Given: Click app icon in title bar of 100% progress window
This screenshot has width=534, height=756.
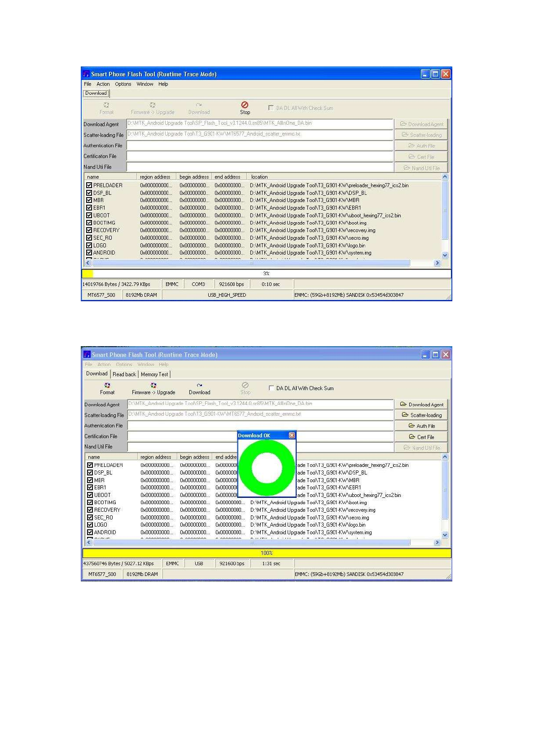Looking at the screenshot, I should point(87,354).
